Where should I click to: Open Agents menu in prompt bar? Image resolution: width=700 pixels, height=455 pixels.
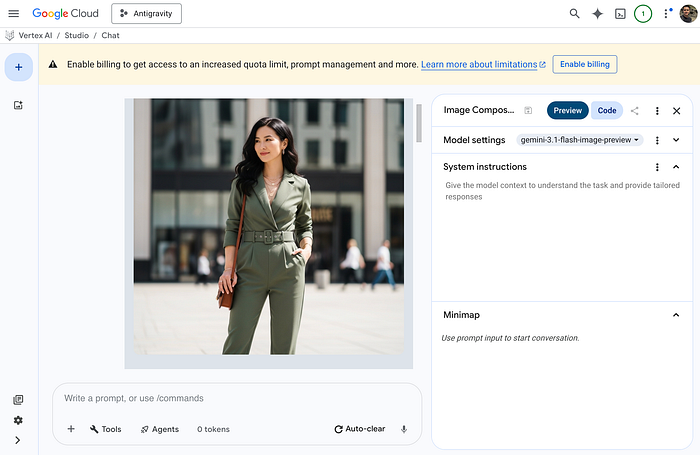pyautogui.click(x=160, y=429)
